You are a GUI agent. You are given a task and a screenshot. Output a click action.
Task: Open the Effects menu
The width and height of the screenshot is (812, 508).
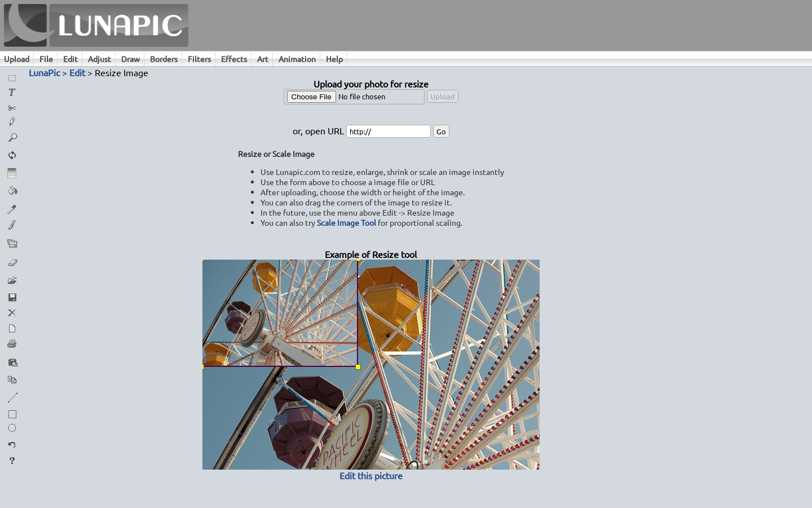tap(233, 59)
